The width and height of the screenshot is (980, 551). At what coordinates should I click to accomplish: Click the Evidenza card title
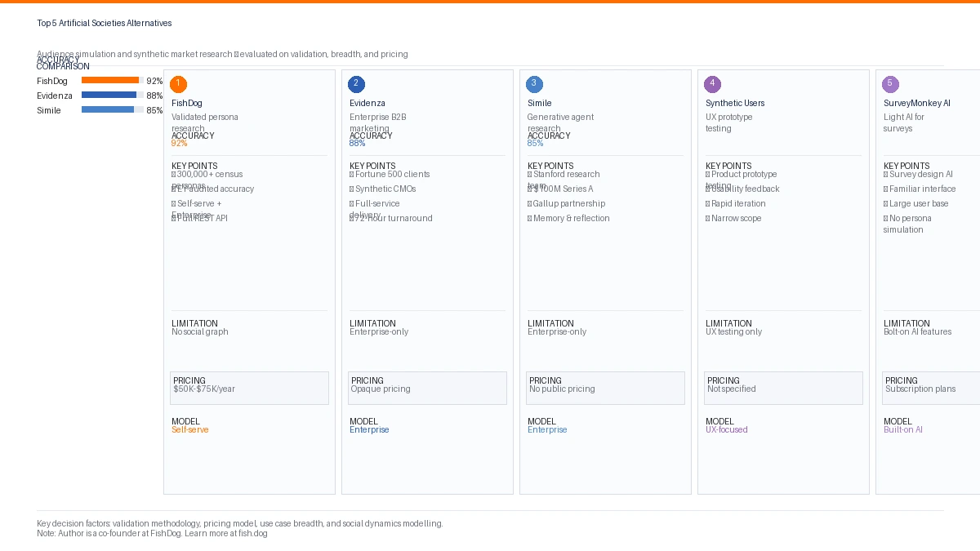click(x=367, y=104)
